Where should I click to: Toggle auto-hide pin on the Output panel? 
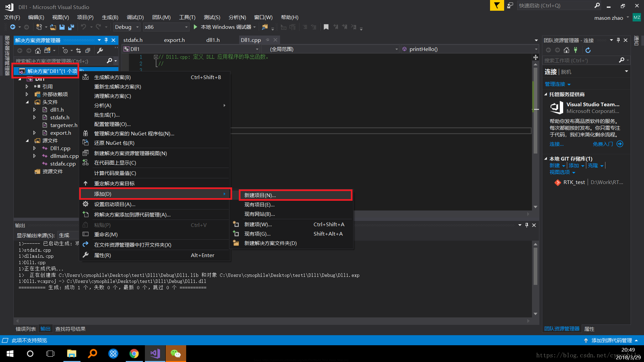tap(527, 225)
